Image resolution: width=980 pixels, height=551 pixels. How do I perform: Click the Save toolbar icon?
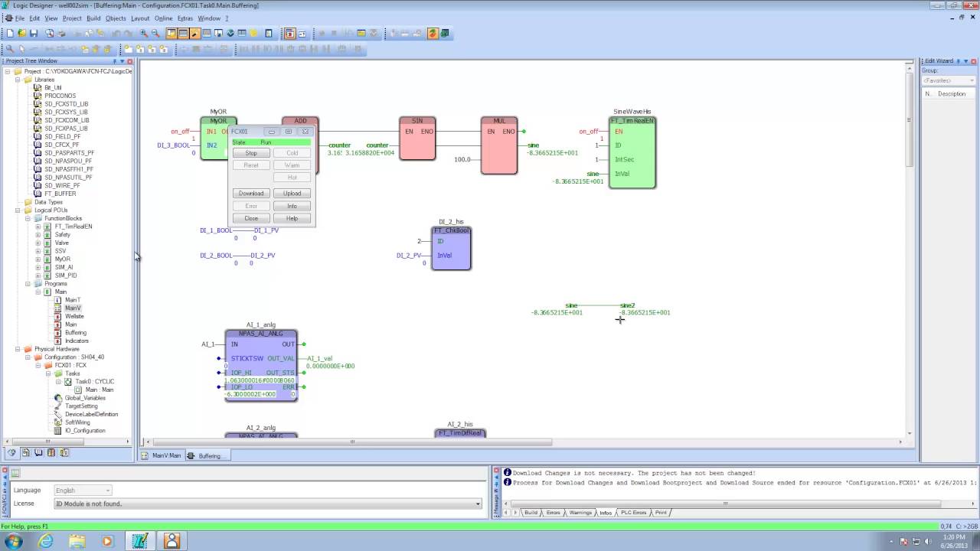pos(34,34)
